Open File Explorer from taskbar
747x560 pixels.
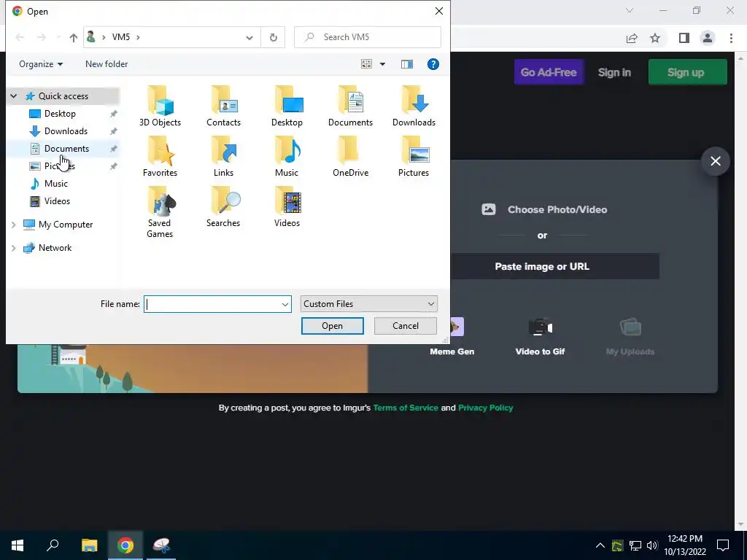pos(89,545)
